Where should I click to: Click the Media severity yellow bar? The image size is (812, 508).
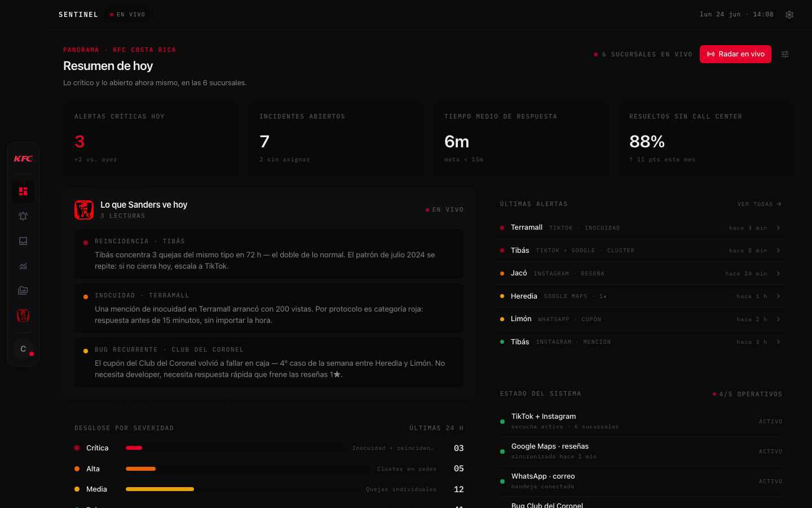(x=160, y=489)
